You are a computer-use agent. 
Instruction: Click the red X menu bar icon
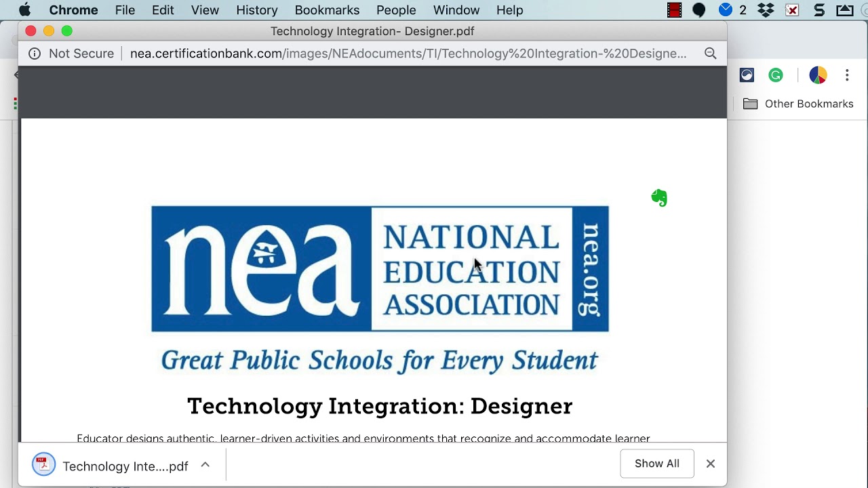point(792,10)
